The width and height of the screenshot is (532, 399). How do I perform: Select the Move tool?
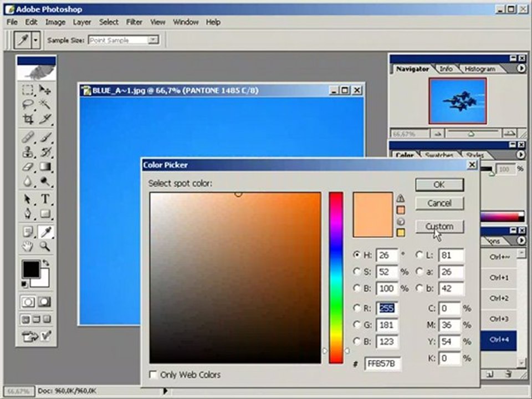[45, 90]
